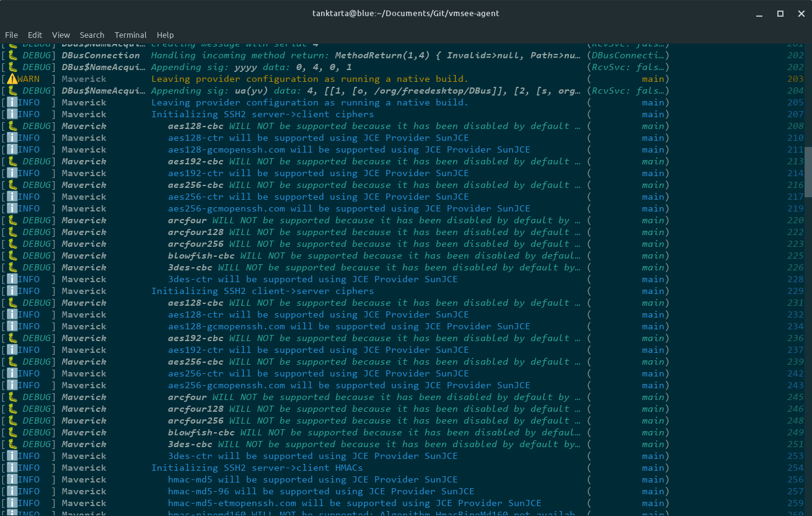
Task: Click the info icon on line 214
Action: coord(12,173)
